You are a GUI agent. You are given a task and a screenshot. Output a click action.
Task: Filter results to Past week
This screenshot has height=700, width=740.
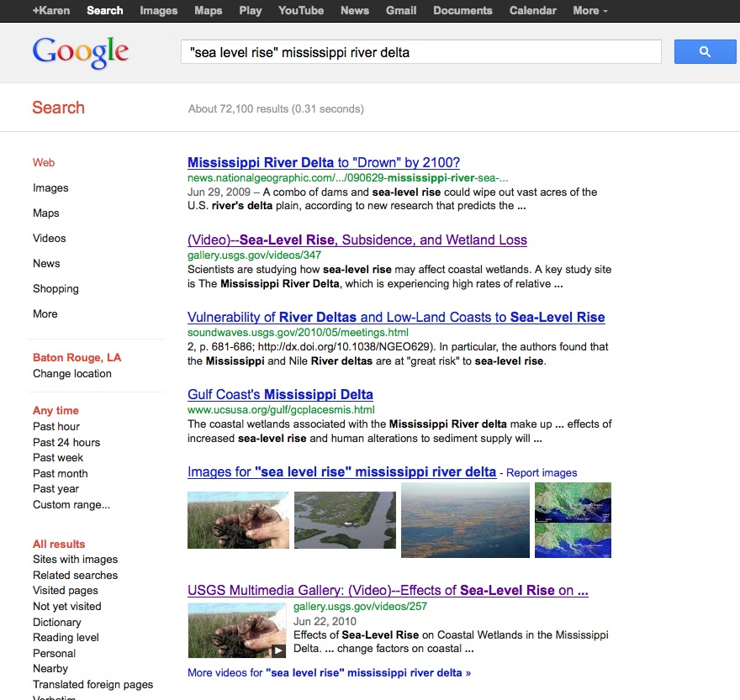[x=58, y=457]
